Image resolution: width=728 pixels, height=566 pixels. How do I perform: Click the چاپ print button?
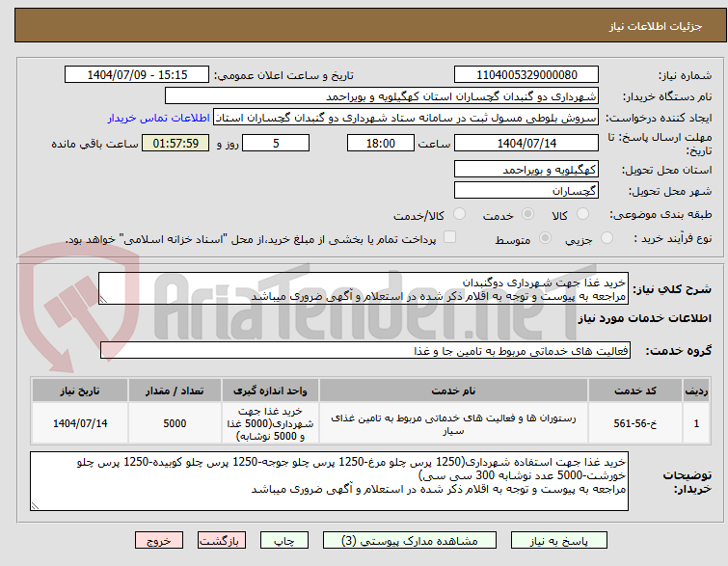point(284,541)
